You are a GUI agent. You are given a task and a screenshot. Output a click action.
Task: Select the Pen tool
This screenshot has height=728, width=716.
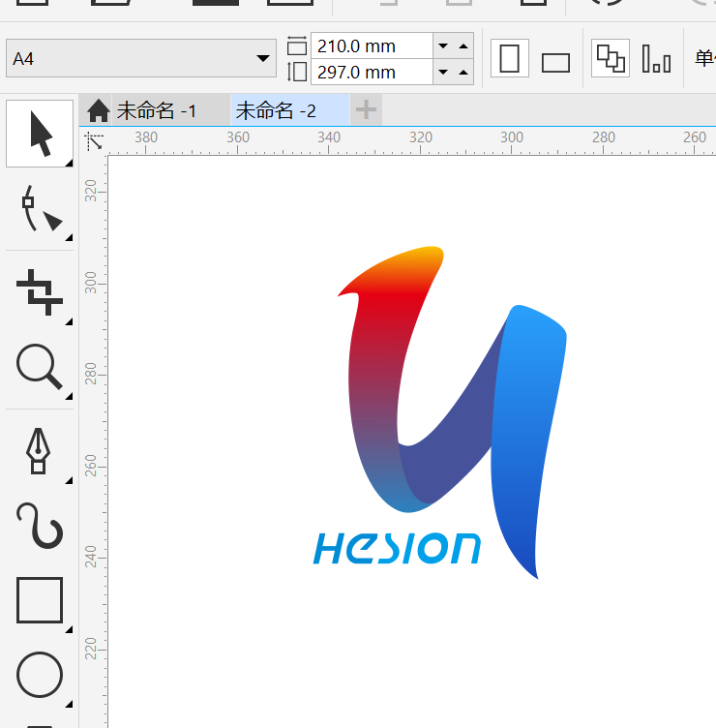[x=38, y=451]
